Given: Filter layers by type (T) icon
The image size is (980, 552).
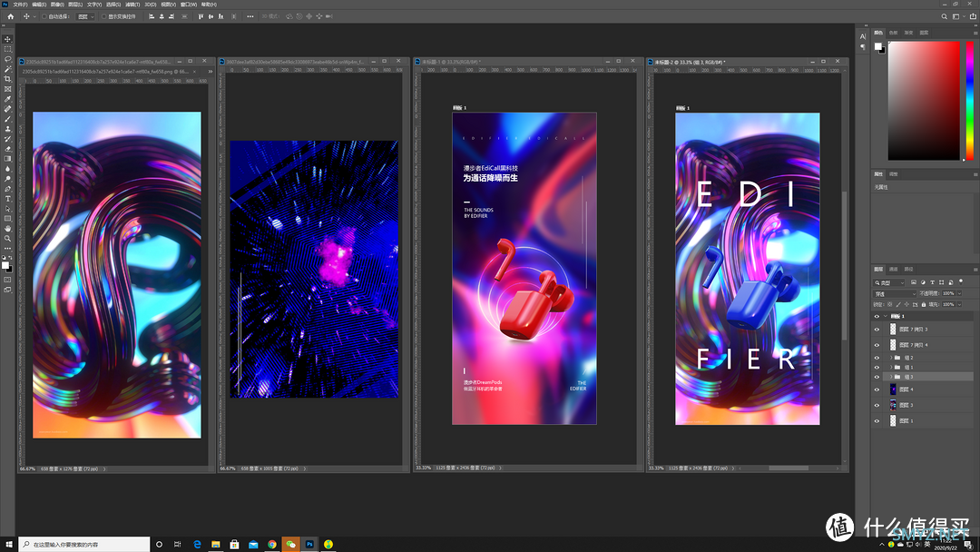Looking at the screenshot, I should (933, 282).
